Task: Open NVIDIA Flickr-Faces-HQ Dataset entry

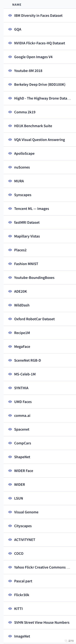Action: coord(39,43)
